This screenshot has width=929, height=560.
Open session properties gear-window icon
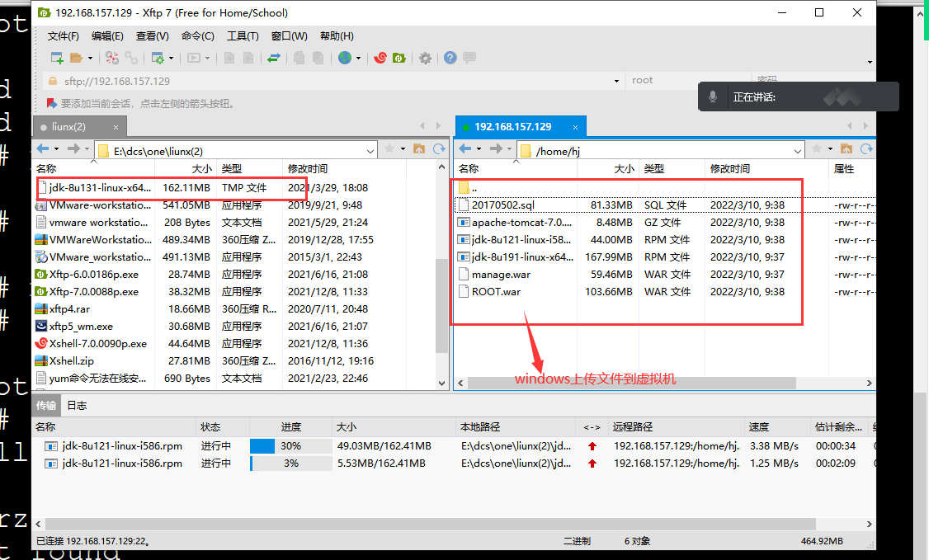pyautogui.click(x=158, y=58)
